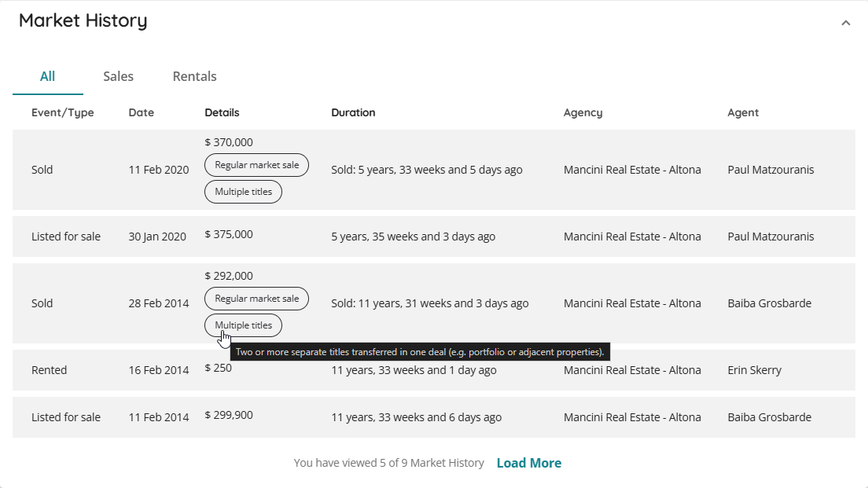The image size is (868, 488).
Task: Select agent Paul Matzouranis in Sold row
Action: point(771,170)
